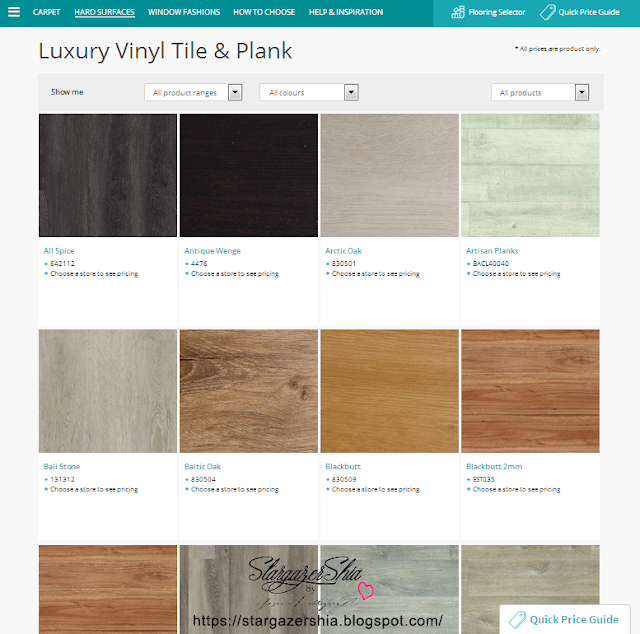Open the All Spice product link
This screenshot has width=640, height=634.
[x=59, y=251]
